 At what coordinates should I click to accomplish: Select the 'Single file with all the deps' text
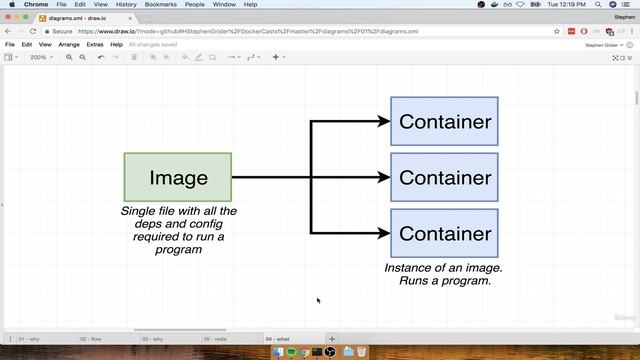178,230
